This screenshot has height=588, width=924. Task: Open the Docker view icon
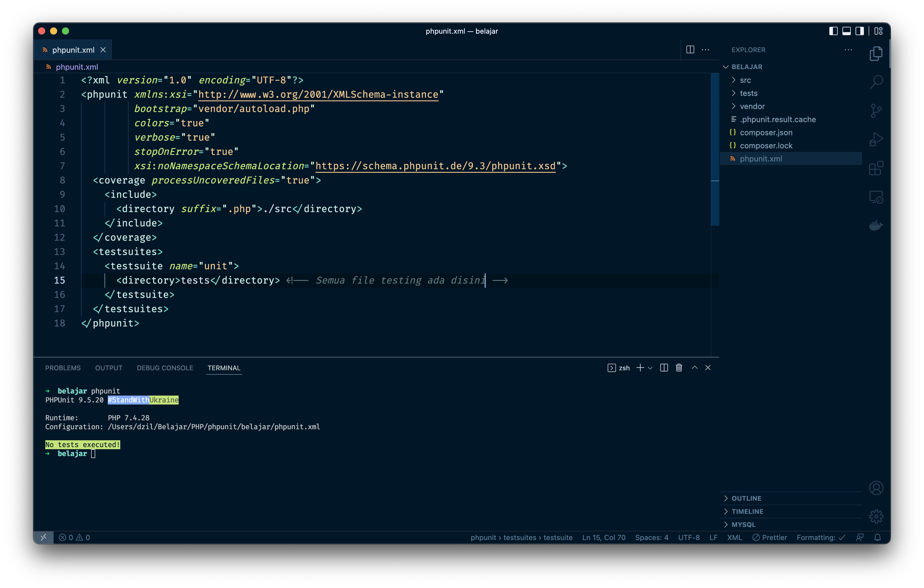876,225
